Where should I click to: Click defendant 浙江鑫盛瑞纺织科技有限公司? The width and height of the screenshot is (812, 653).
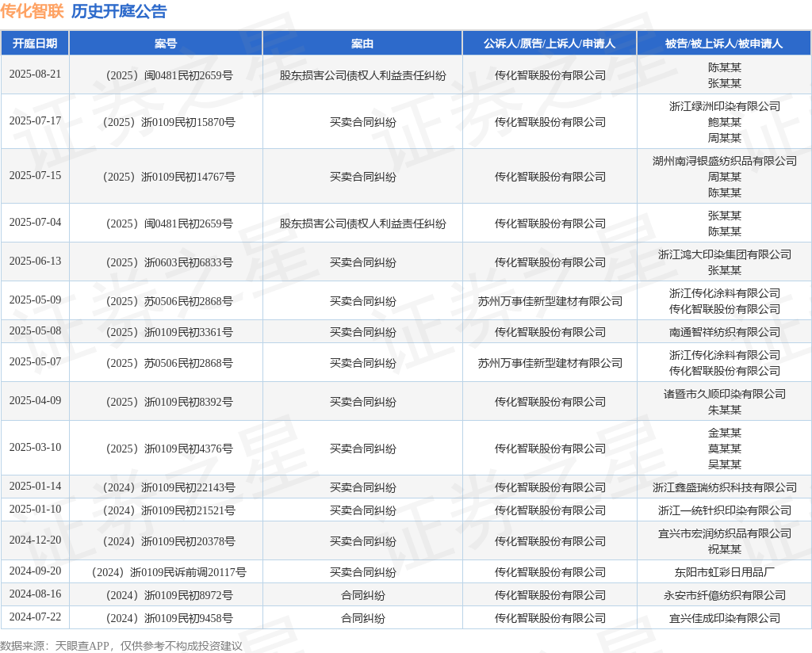[725, 487]
